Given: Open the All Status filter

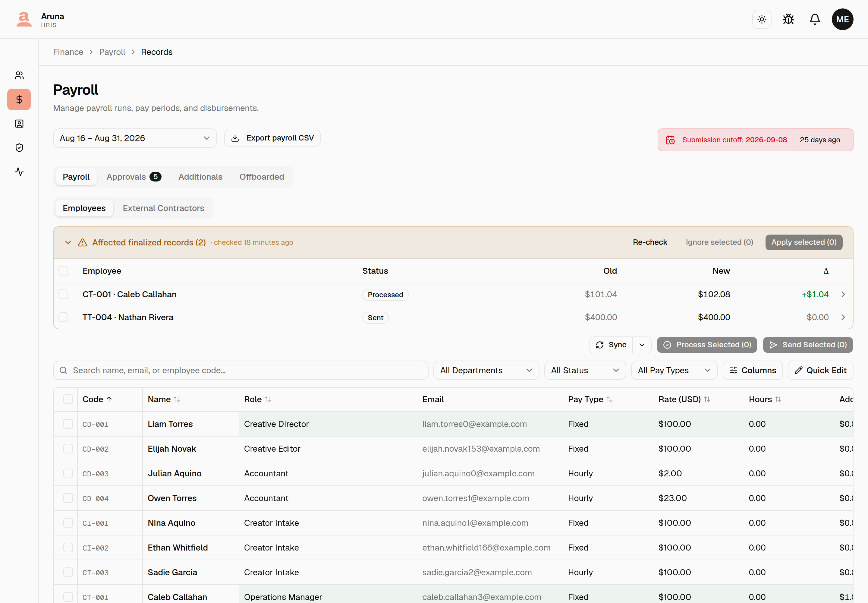Looking at the screenshot, I should click(585, 370).
